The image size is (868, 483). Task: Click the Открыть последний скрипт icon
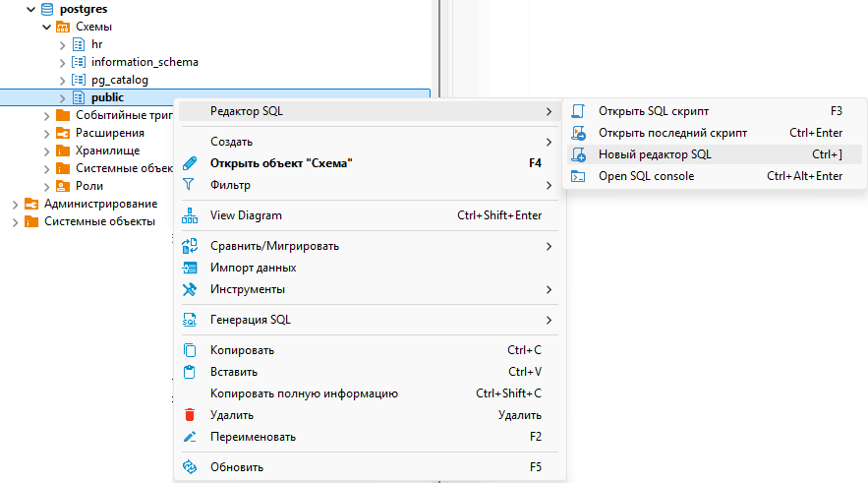coord(578,133)
